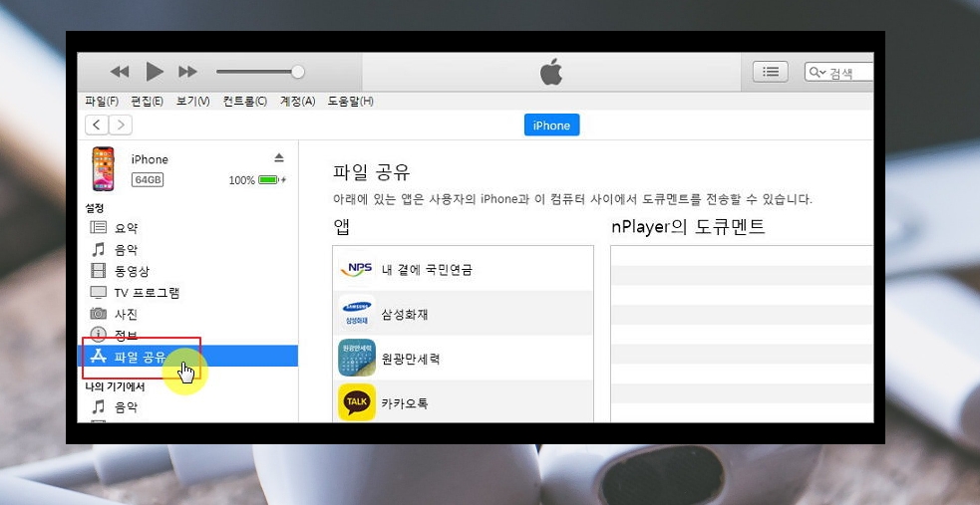Open the 편집(E) menu

[x=147, y=102]
